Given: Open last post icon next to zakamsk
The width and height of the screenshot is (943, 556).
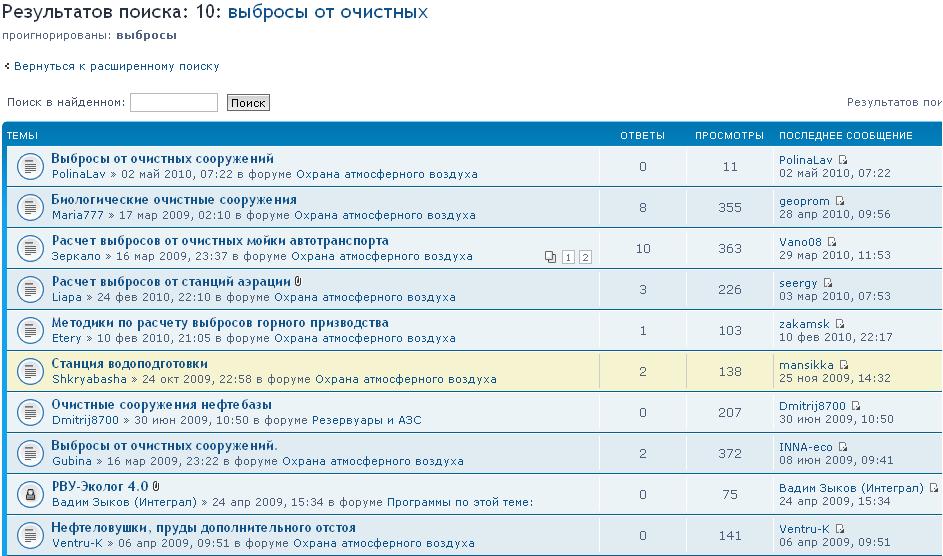Looking at the screenshot, I should coord(840,324).
